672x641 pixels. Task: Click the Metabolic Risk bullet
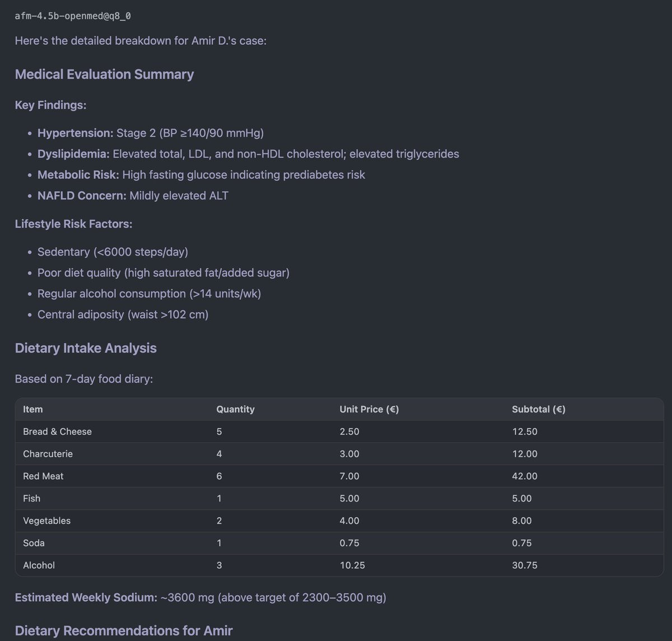click(200, 175)
